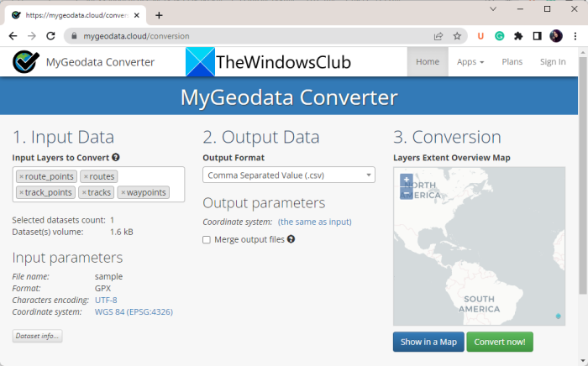The height and width of the screenshot is (366, 588).
Task: Click the Show in a Map button
Action: (428, 342)
